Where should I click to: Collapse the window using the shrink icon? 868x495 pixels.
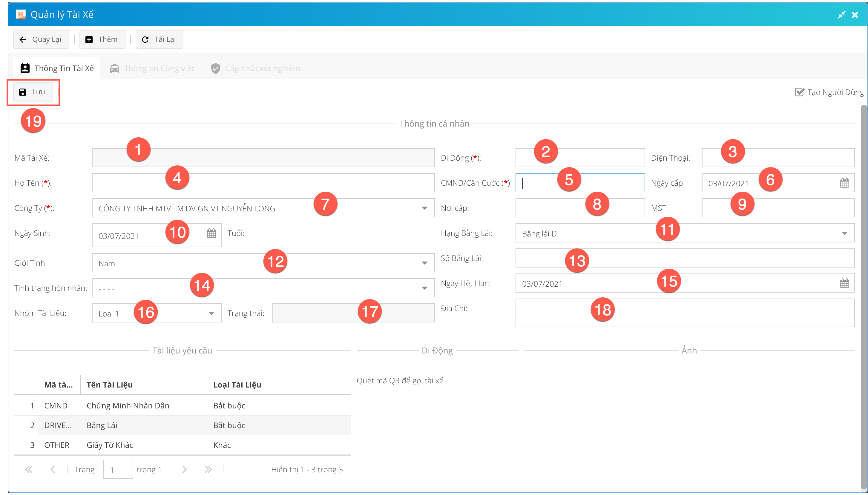coord(841,15)
